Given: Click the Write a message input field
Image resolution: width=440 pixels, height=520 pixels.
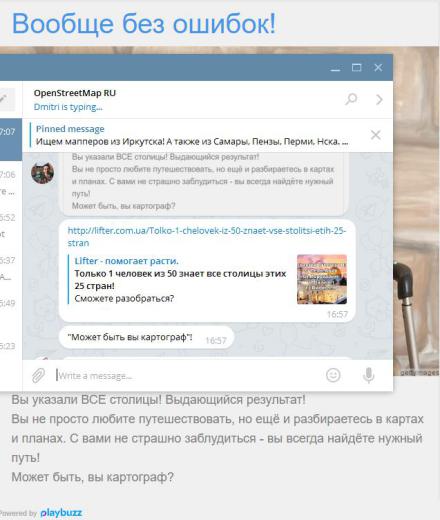Looking at the screenshot, I should pos(187,376).
